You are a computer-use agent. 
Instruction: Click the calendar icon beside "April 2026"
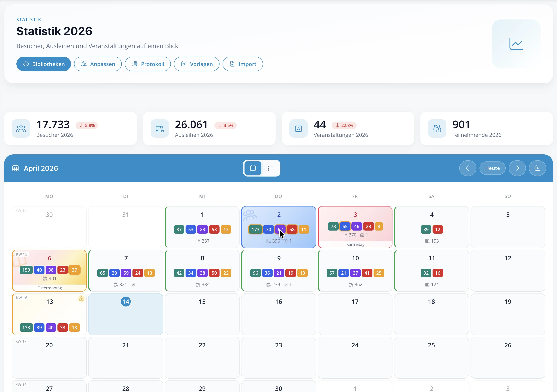click(x=15, y=168)
